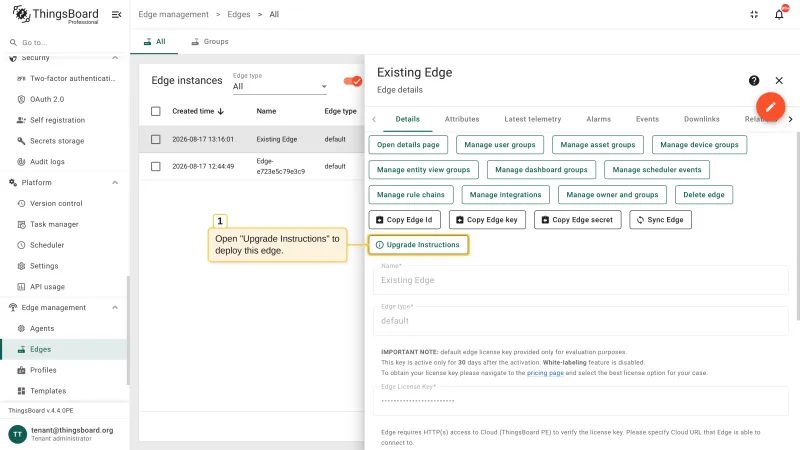800x450 pixels.
Task: Open the notifications bell
Action: (x=779, y=14)
